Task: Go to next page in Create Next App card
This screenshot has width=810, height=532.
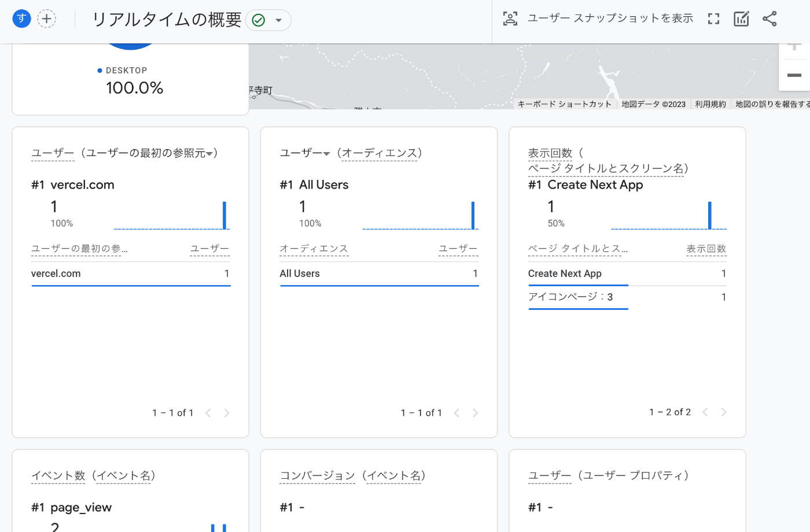Action: click(723, 412)
